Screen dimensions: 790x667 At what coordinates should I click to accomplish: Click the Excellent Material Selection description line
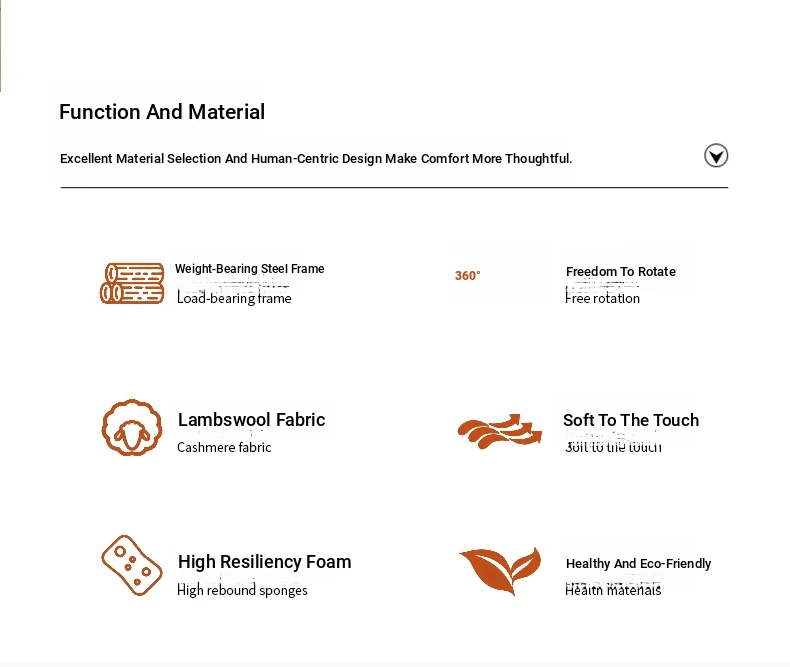316,159
